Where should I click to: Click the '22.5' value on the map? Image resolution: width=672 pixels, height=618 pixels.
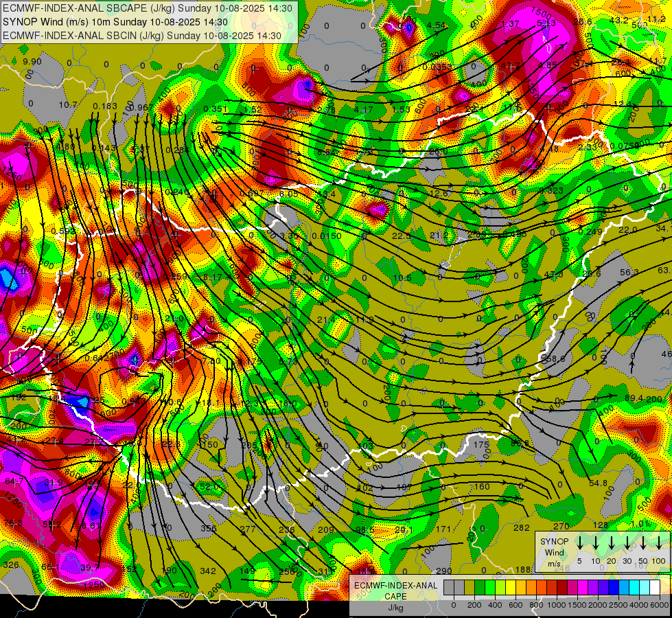coord(402,236)
